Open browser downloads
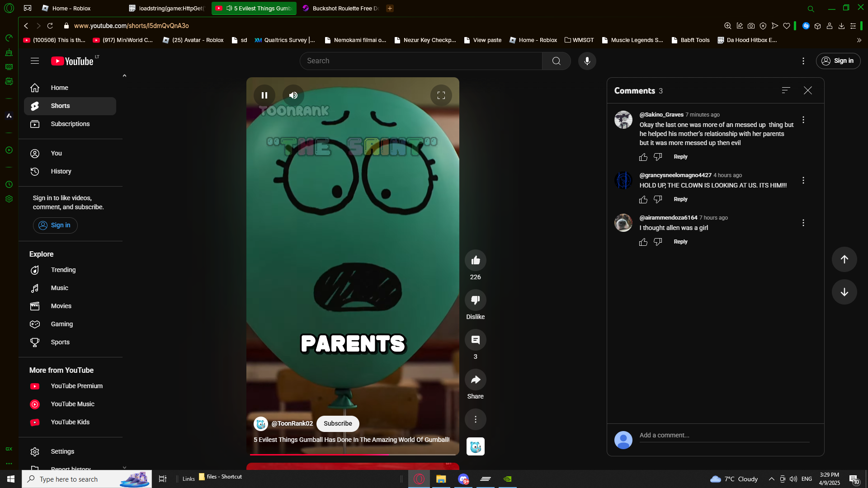Image resolution: width=868 pixels, height=488 pixels. [x=841, y=26]
